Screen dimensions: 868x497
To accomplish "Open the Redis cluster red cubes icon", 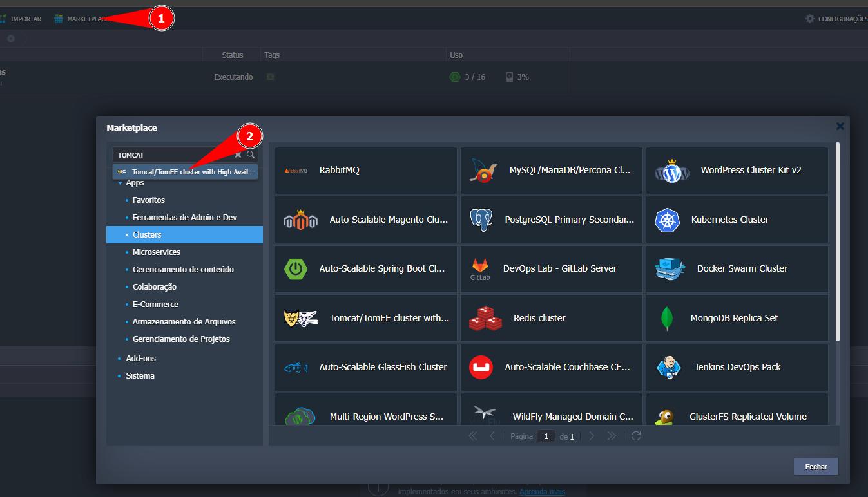I will tap(485, 318).
